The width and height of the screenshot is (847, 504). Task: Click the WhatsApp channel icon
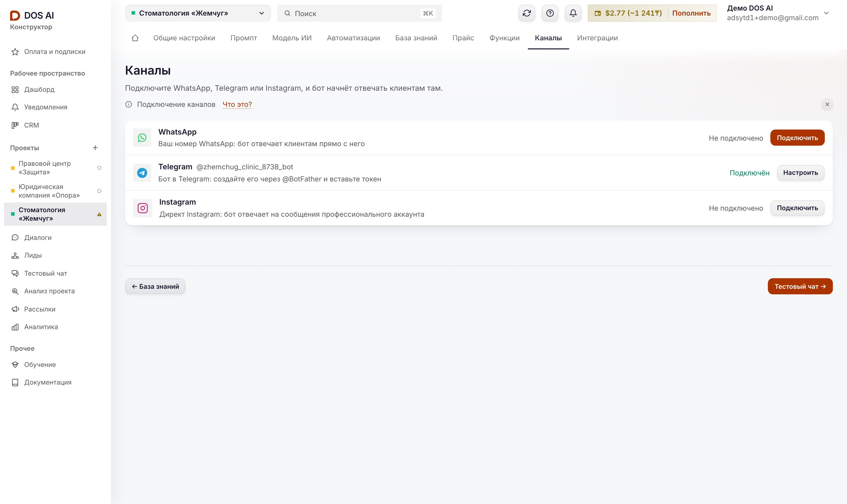coord(142,138)
